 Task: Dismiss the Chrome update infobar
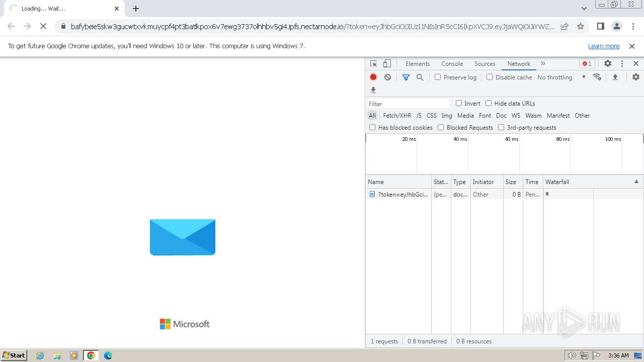(632, 46)
